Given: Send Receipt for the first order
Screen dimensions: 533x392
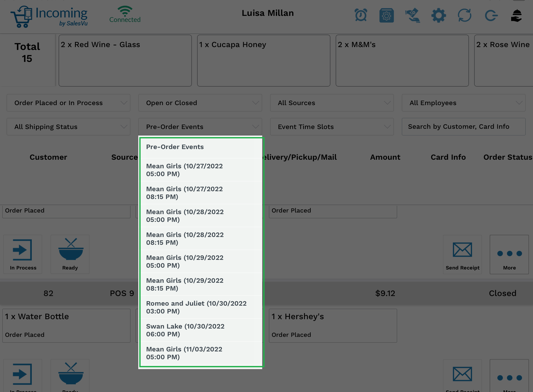Looking at the screenshot, I should click(x=462, y=254).
